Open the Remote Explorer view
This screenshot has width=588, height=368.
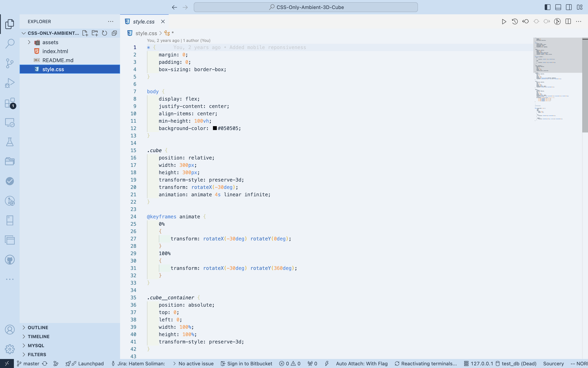[x=10, y=122]
